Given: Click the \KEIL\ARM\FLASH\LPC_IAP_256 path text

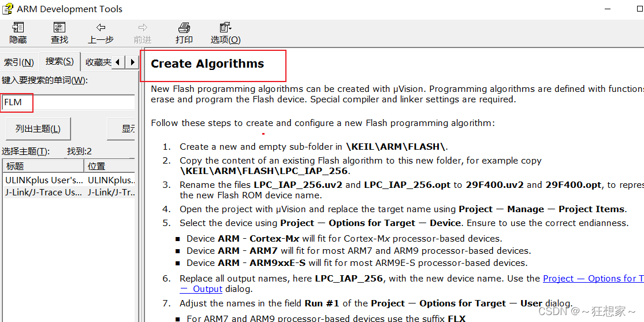Looking at the screenshot, I should pos(264,171).
